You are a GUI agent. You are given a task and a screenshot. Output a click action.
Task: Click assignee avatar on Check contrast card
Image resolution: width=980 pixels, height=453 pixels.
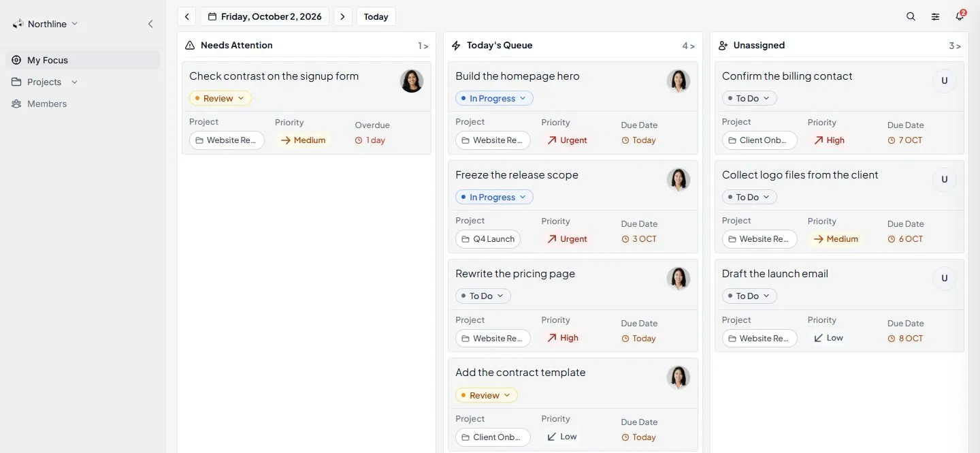pyautogui.click(x=412, y=81)
